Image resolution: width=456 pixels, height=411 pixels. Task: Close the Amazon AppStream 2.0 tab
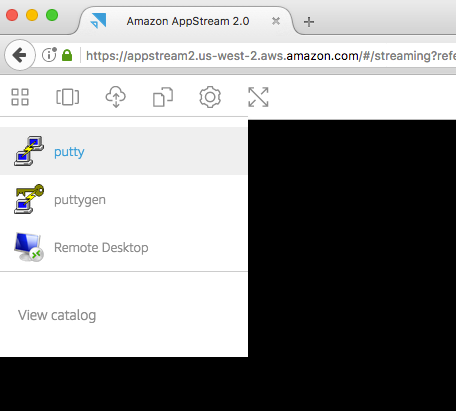276,21
